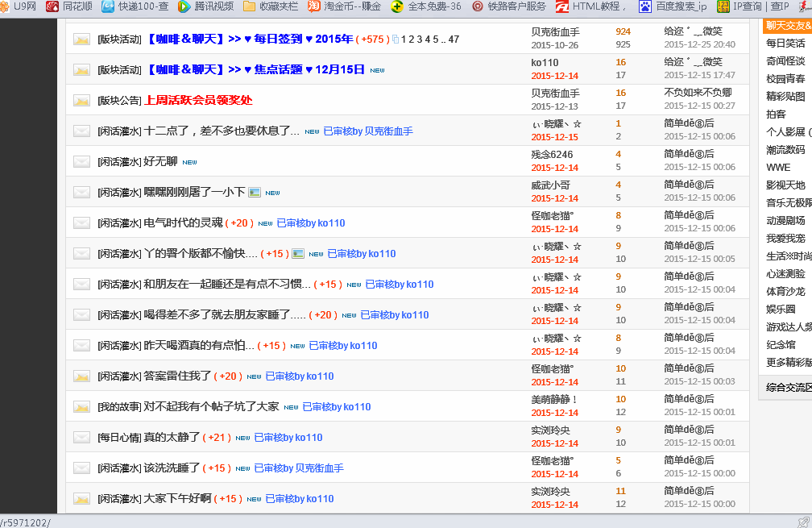Click image attachment icon in 丫的哪个版都不愉快 row
The width and height of the screenshot is (812, 528).
pyautogui.click(x=298, y=253)
